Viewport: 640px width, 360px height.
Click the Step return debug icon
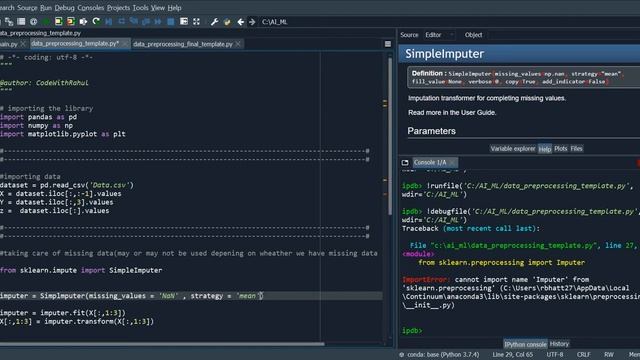[x=146, y=22]
